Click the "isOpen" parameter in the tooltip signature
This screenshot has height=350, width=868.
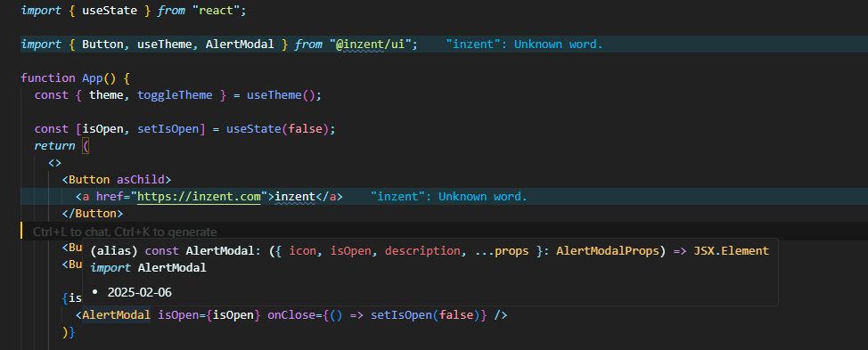tap(350, 251)
